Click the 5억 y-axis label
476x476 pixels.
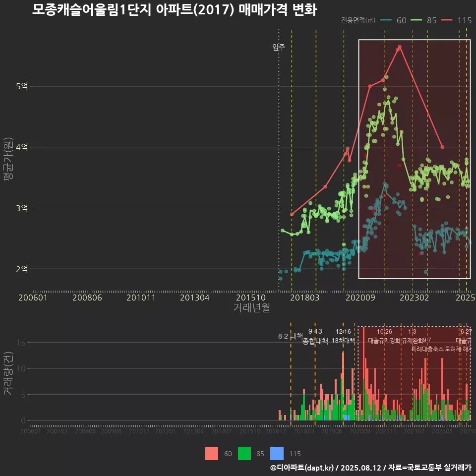(x=22, y=86)
